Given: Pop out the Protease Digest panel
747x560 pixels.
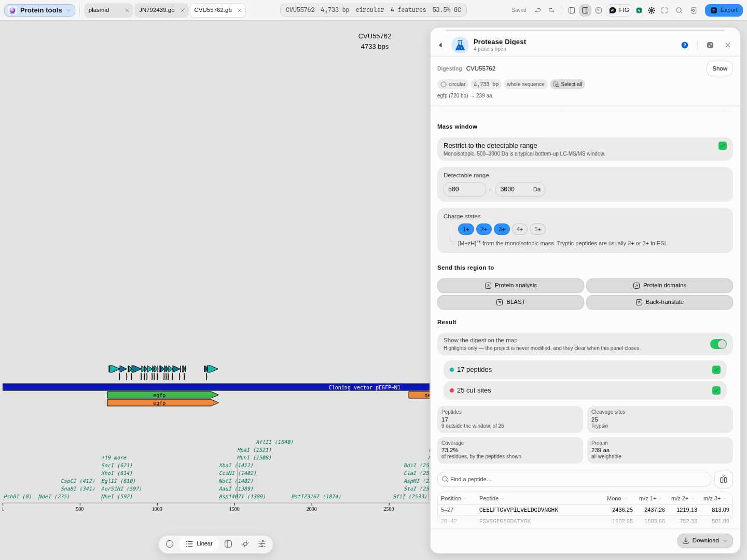Looking at the screenshot, I should (x=710, y=45).
